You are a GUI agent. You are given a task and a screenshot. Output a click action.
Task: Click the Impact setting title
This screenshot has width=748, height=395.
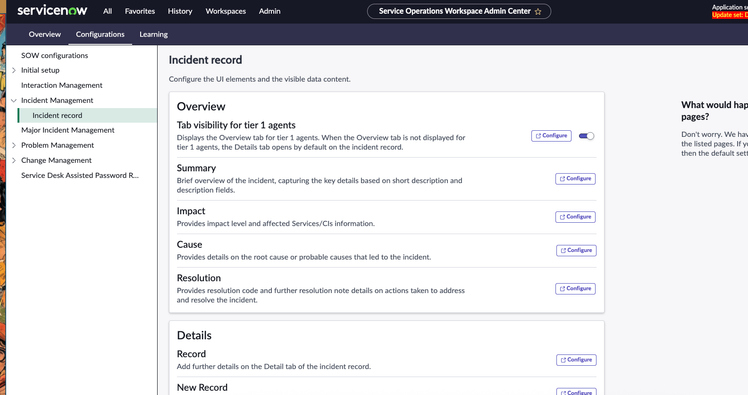pos(191,211)
